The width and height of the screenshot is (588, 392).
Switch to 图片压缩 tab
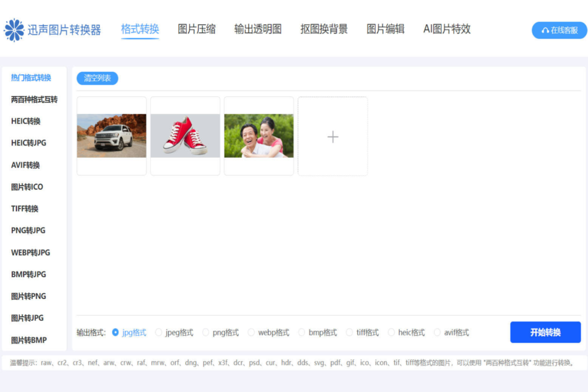pos(196,29)
